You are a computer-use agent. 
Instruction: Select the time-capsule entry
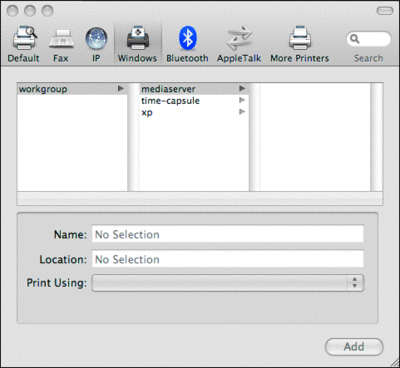click(x=194, y=101)
